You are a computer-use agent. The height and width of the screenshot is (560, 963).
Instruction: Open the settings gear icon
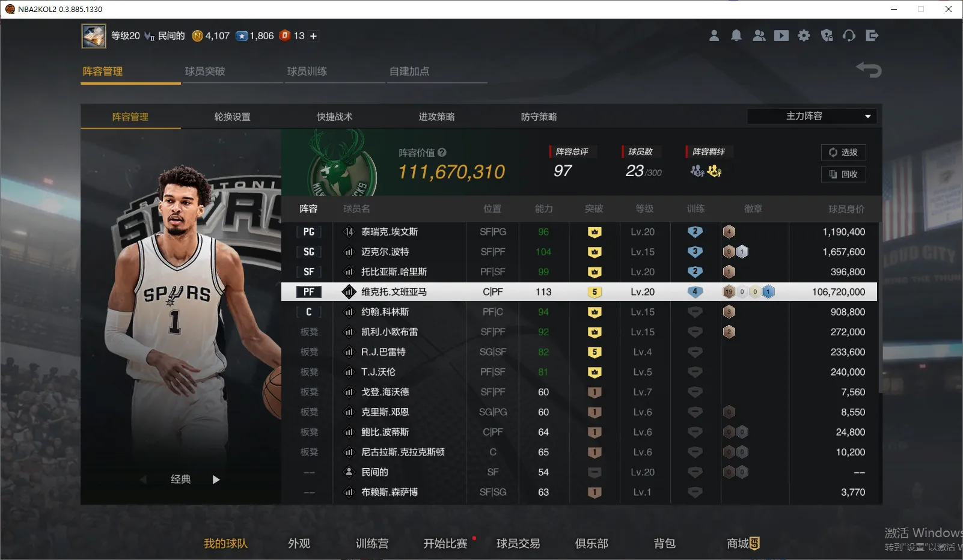click(804, 35)
